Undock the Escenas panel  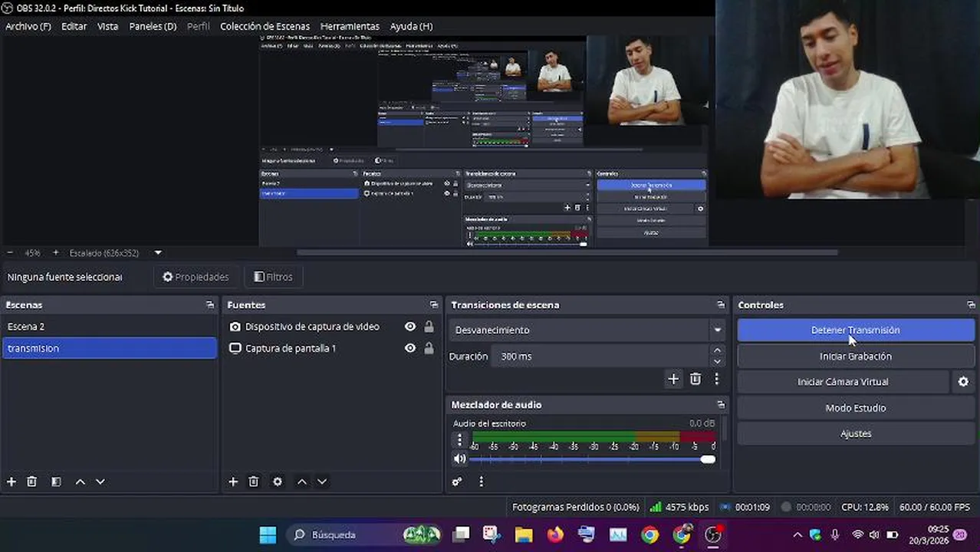[210, 305]
